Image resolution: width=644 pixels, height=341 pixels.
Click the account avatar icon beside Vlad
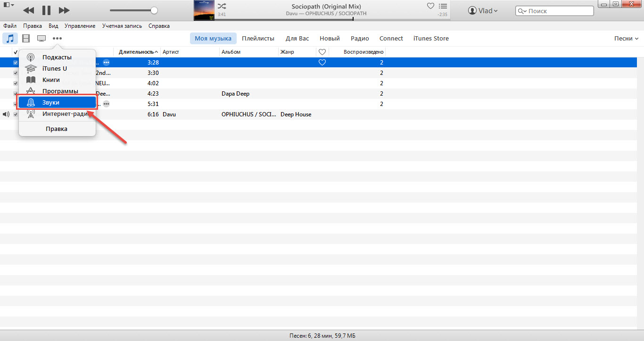tap(472, 10)
